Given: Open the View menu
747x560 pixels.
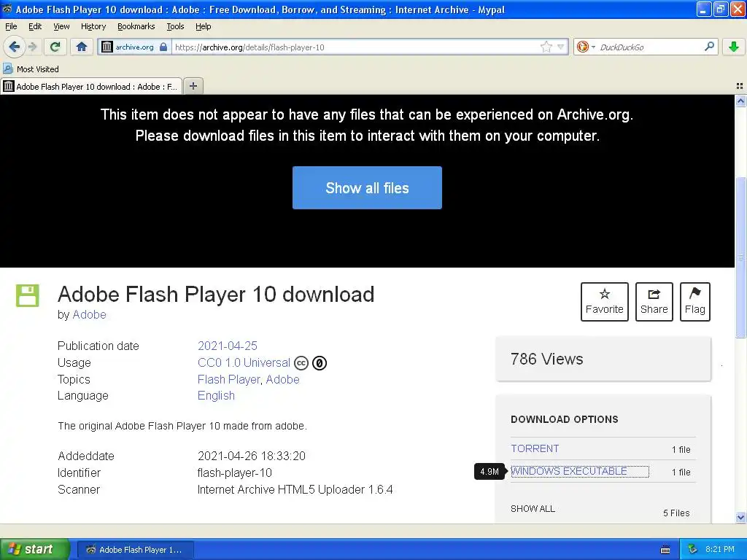Looking at the screenshot, I should [61, 26].
